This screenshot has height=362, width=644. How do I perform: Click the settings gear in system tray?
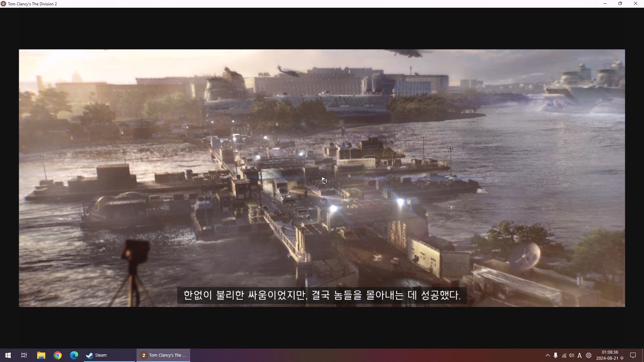[589, 355]
